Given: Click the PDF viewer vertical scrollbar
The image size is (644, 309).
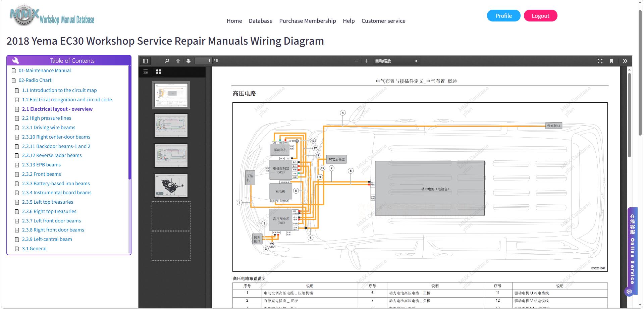Looking at the screenshot, I should (x=629, y=115).
